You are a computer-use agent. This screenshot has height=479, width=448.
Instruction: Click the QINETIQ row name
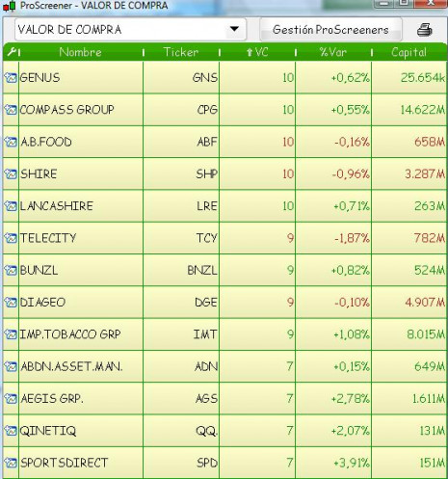coord(48,431)
